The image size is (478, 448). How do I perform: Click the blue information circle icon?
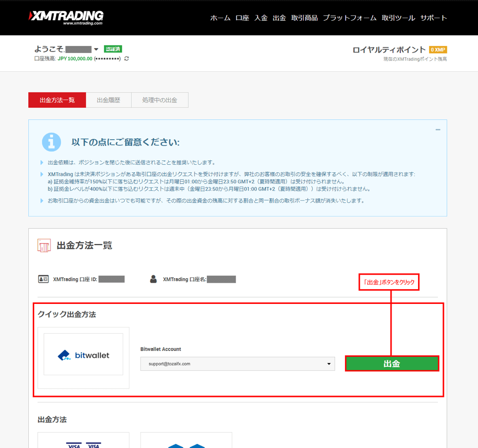coord(51,142)
